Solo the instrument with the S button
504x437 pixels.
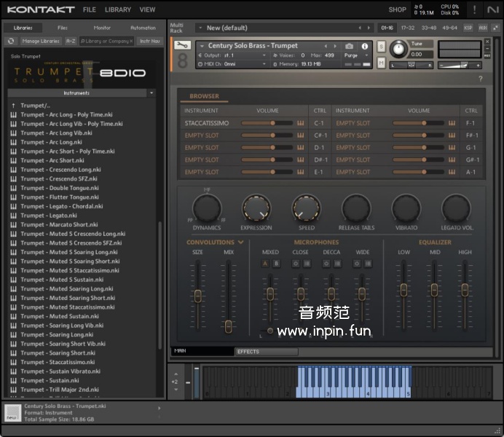(382, 47)
